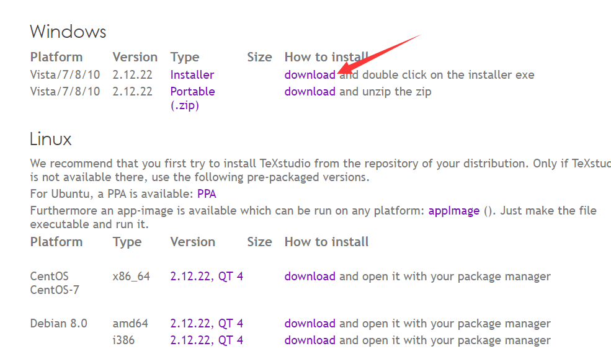Click the Linux section heading
The height and width of the screenshot is (364, 611).
pos(51,139)
